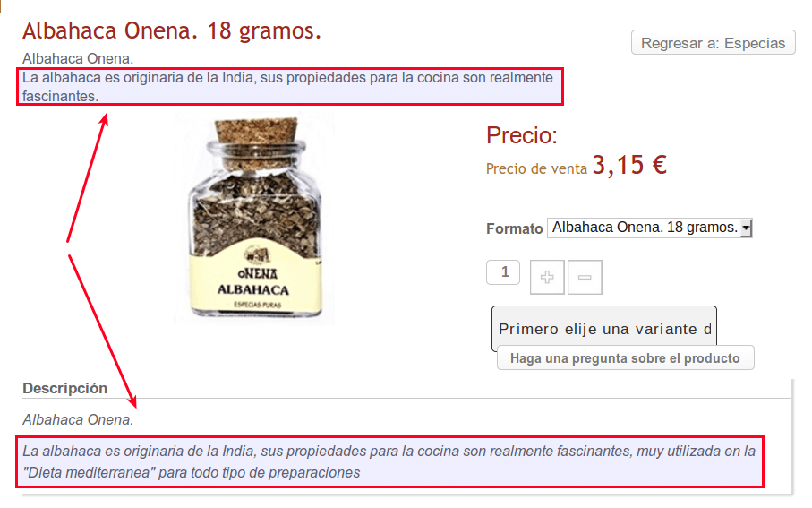Click the Albahaca Onena subtitle below the title

pyautogui.click(x=78, y=58)
